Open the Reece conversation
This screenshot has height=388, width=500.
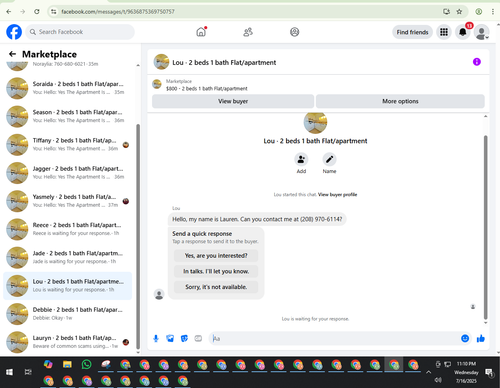pos(68,229)
